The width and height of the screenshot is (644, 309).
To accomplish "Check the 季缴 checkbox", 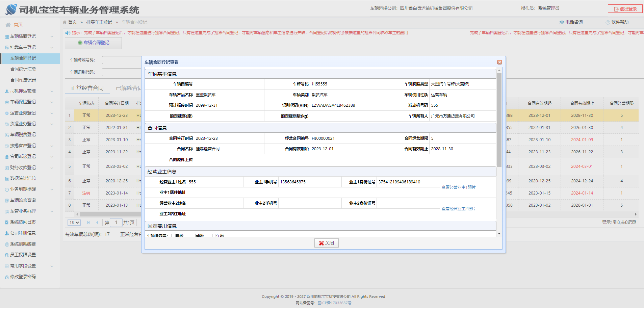I will tap(194, 235).
